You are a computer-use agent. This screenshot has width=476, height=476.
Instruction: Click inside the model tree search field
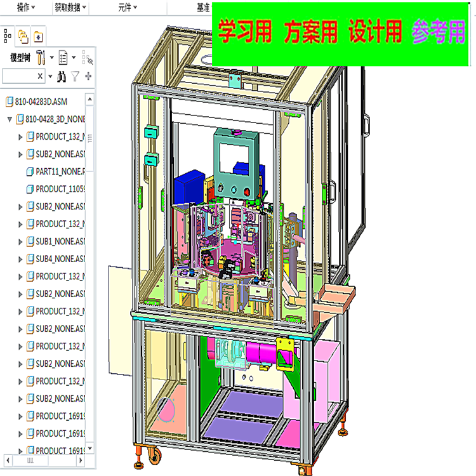[19, 76]
